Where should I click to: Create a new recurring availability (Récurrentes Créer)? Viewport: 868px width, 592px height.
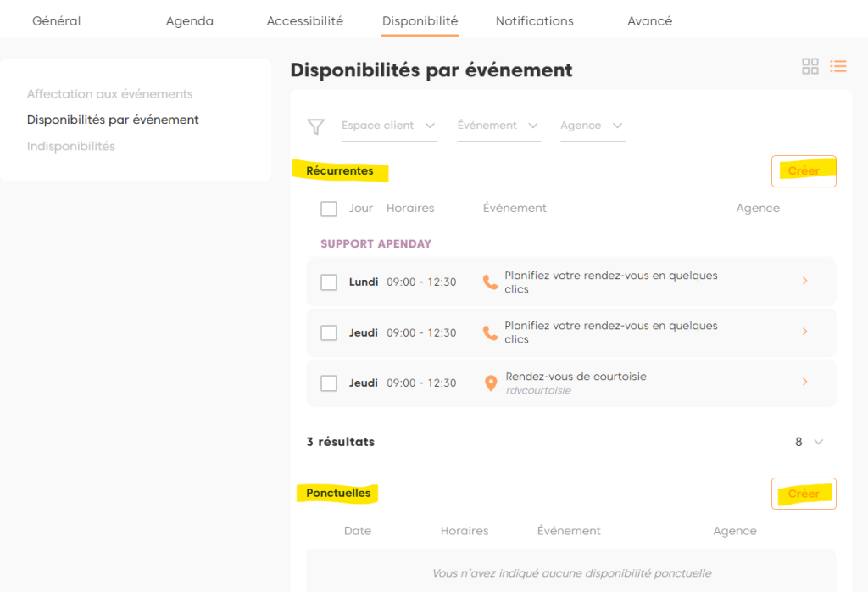(x=804, y=171)
